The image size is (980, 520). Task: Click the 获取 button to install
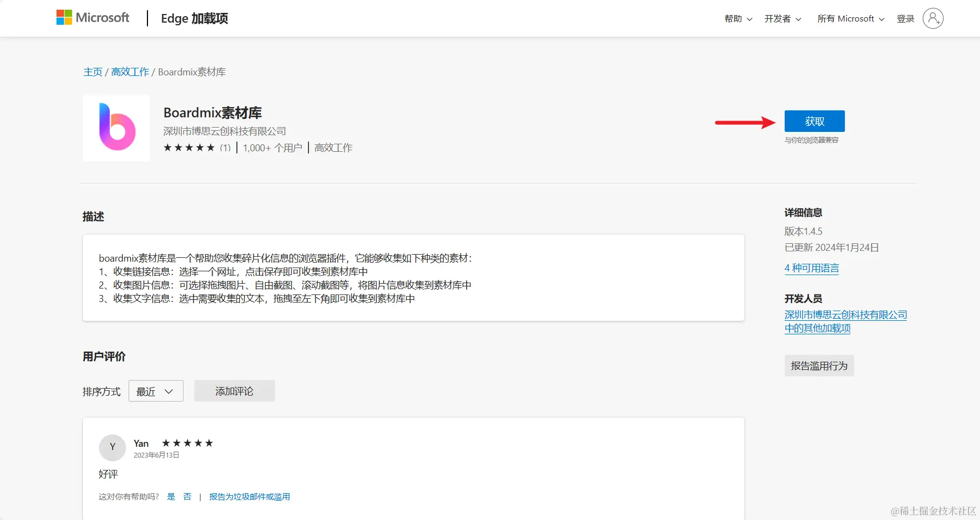click(815, 121)
